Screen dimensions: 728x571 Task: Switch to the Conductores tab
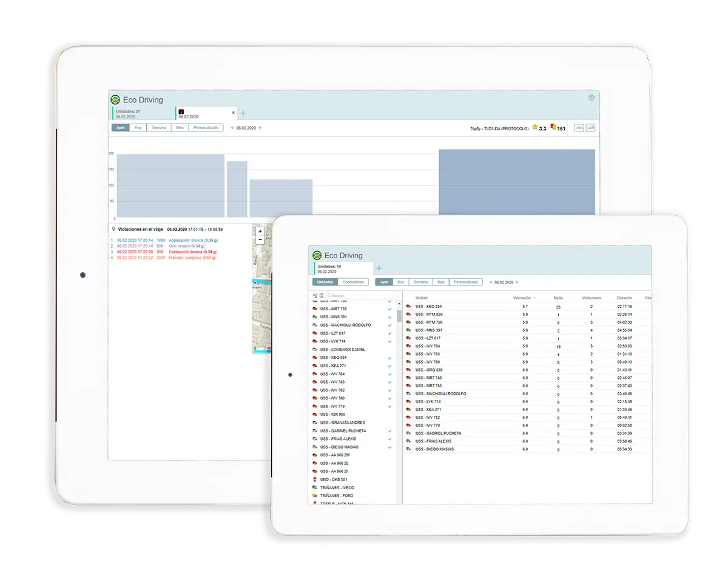click(x=353, y=282)
